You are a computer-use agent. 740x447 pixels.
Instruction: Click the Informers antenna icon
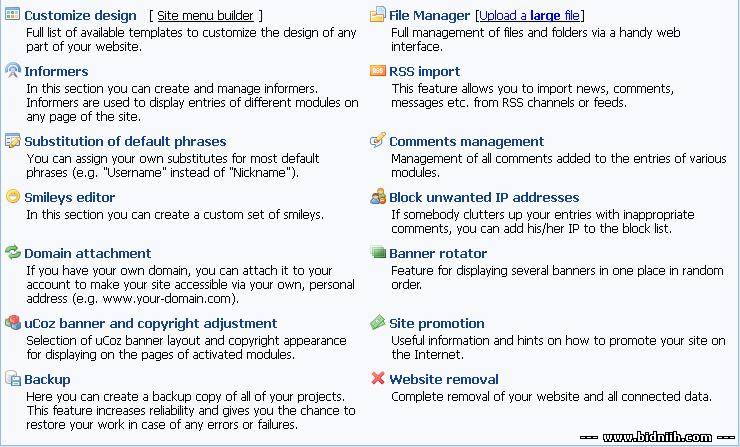click(x=13, y=70)
